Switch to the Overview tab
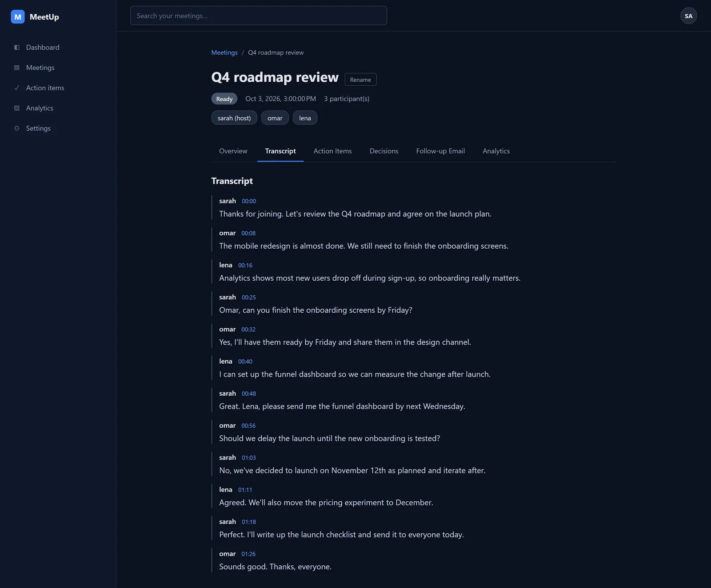The height and width of the screenshot is (588, 711). click(x=233, y=151)
